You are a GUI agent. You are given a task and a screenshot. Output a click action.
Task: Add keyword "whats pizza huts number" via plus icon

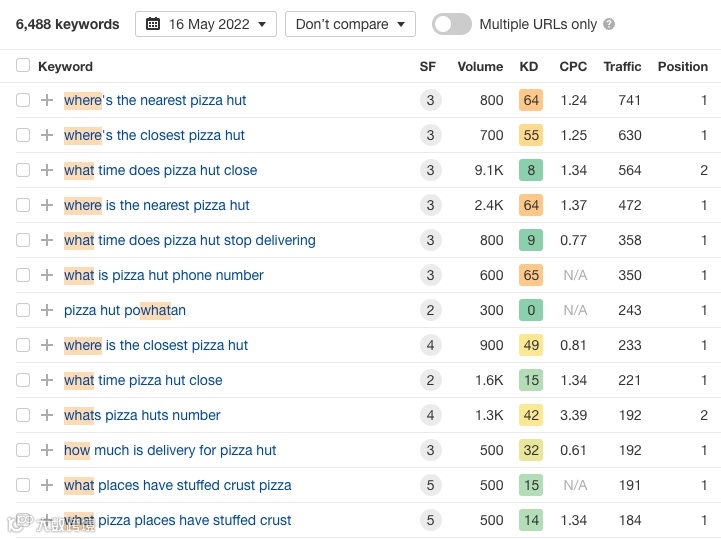(x=47, y=415)
